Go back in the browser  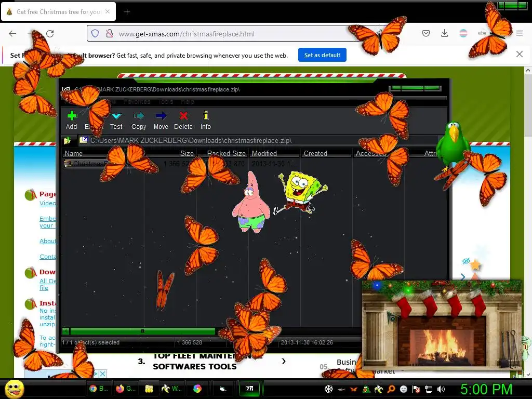pos(12,34)
